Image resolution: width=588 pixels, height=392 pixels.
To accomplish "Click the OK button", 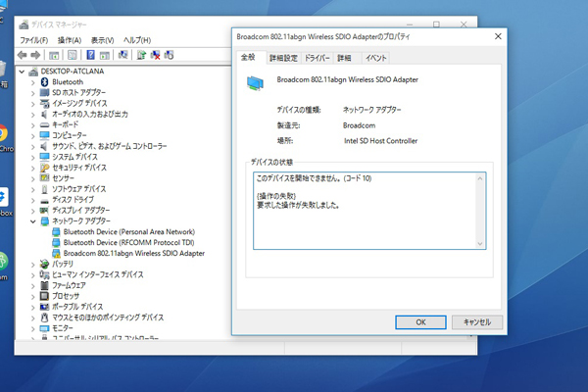I will tap(420, 322).
